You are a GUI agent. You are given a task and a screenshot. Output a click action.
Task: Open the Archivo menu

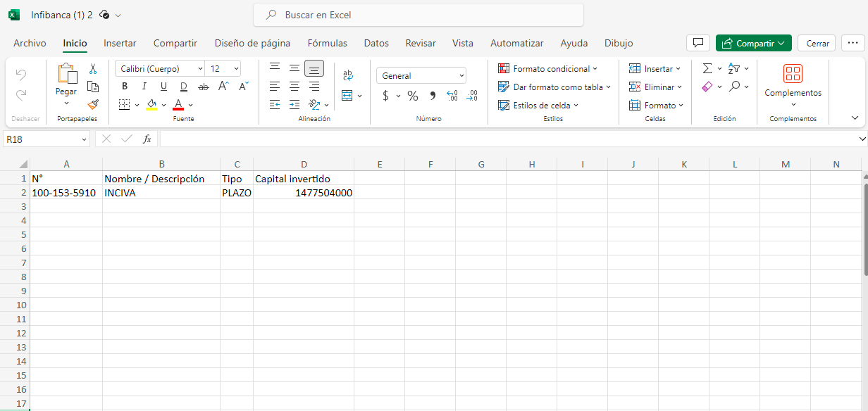[x=30, y=43]
